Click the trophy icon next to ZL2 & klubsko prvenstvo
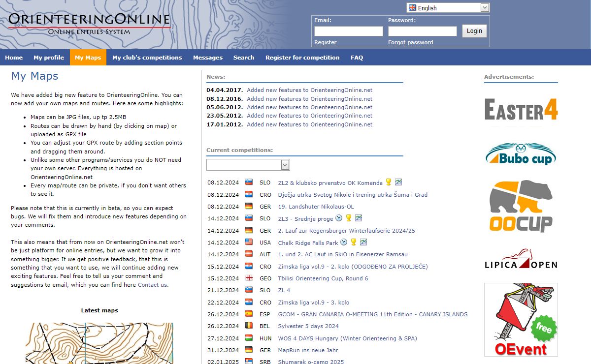Screen dimensions: 591x364 [x=389, y=182]
